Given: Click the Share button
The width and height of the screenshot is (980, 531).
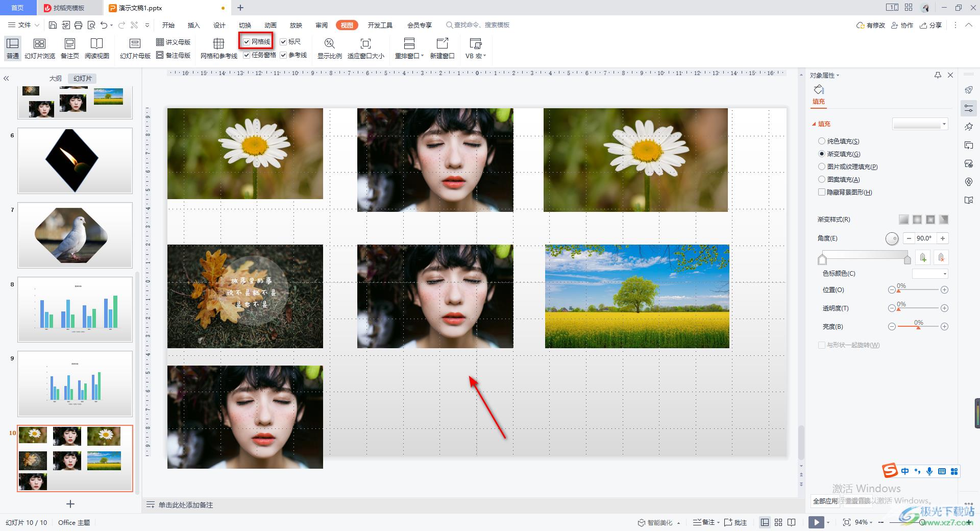Looking at the screenshot, I should point(931,25).
